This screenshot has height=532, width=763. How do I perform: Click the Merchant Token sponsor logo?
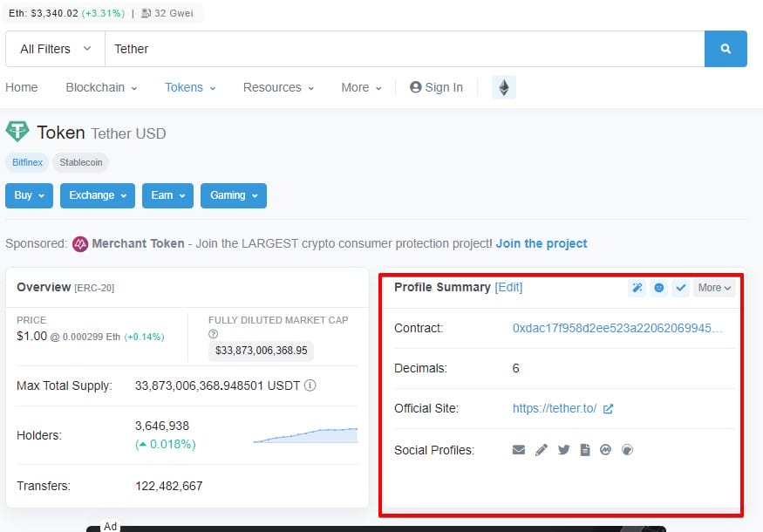(x=80, y=244)
